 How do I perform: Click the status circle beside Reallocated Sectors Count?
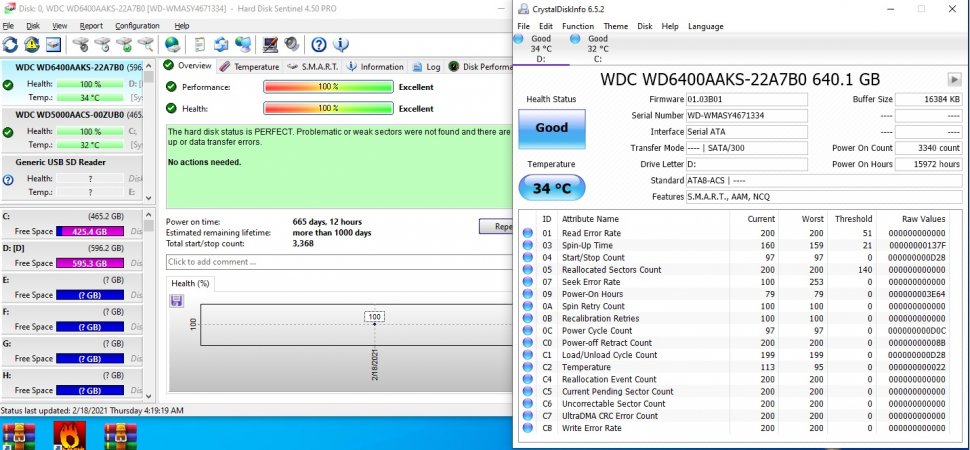pos(527,270)
